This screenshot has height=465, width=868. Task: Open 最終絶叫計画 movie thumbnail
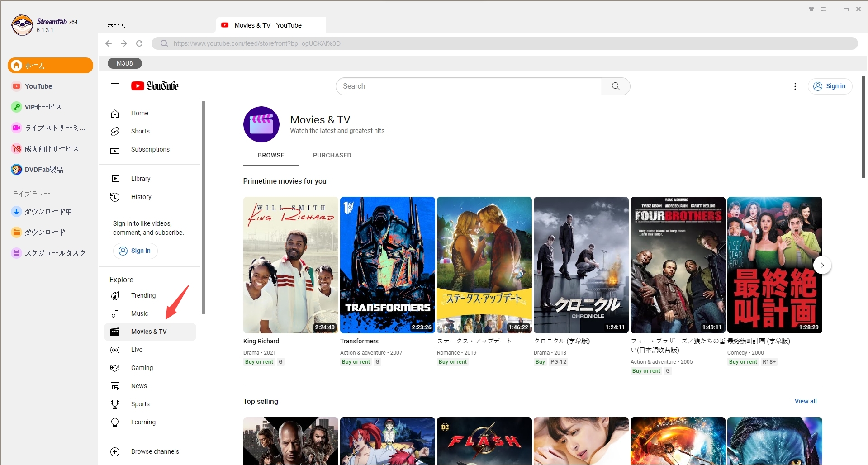[x=775, y=265]
